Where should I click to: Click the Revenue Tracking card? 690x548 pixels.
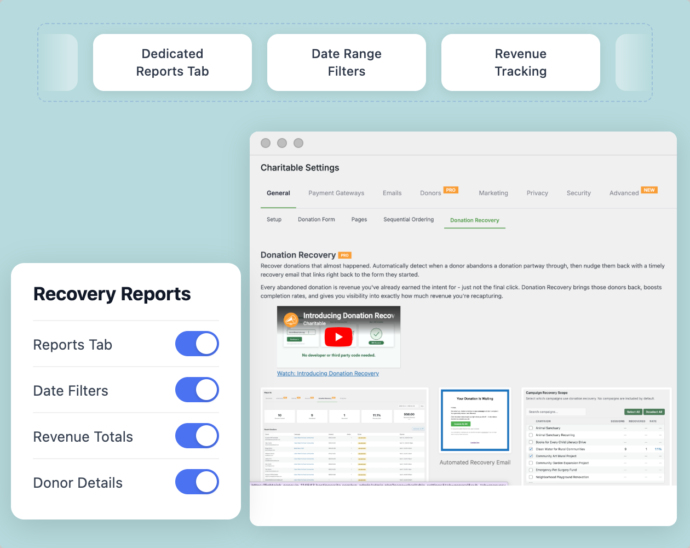coord(521,63)
